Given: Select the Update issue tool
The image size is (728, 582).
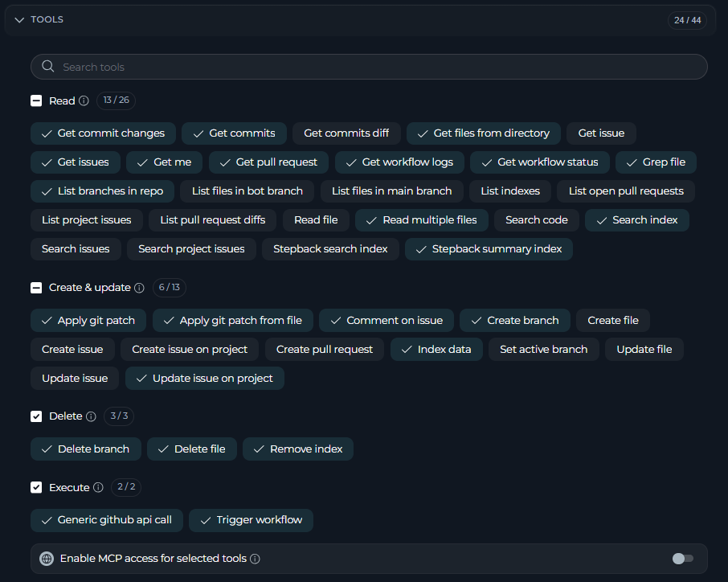Looking at the screenshot, I should click(x=75, y=378).
